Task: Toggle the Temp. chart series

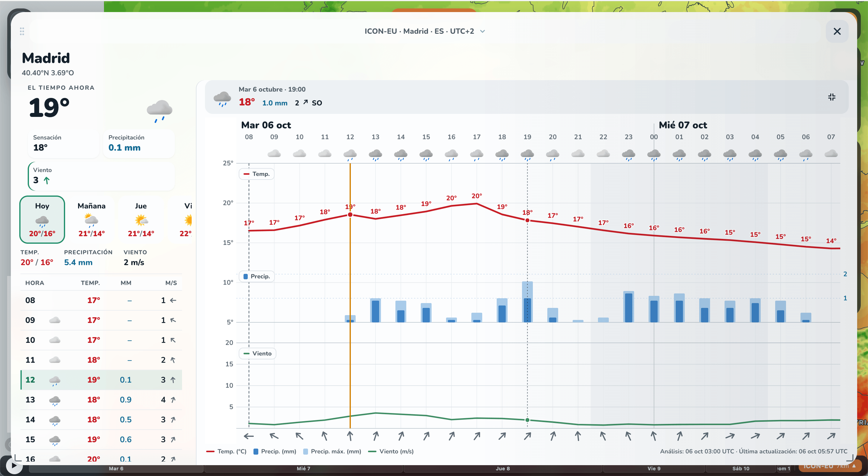Action: 256,174
